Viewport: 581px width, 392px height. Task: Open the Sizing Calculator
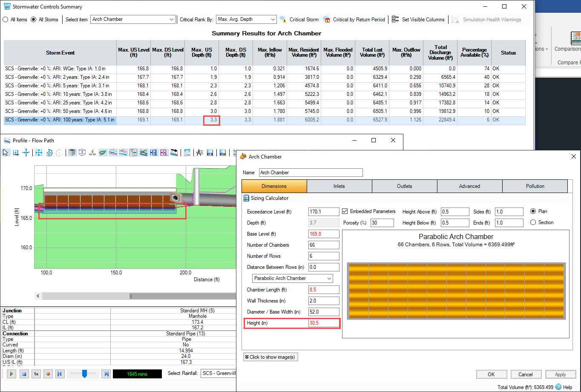click(266, 198)
